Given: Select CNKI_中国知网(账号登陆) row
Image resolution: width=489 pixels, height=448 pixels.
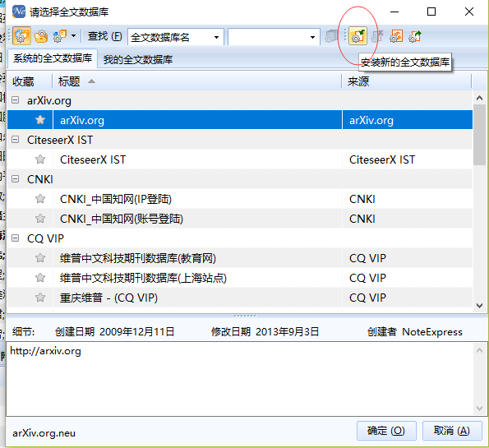Looking at the screenshot, I should coord(239,219).
